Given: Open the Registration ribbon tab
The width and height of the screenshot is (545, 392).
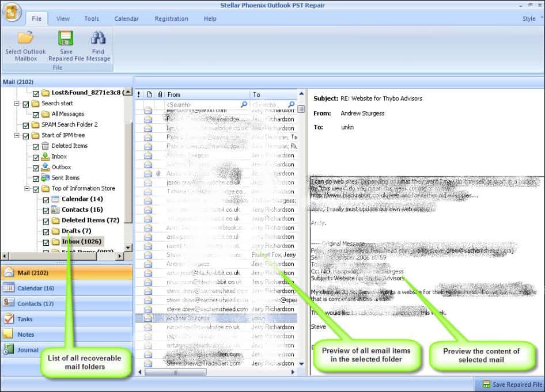Looking at the screenshot, I should pyautogui.click(x=171, y=19).
